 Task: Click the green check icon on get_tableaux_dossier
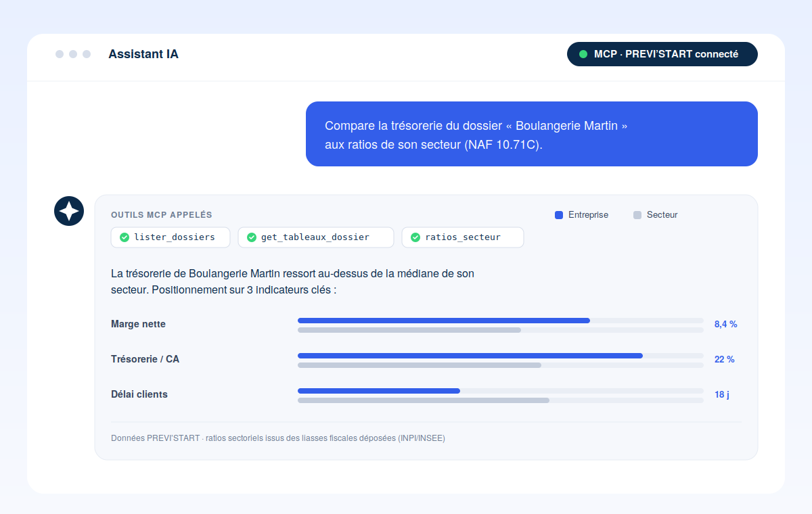point(252,237)
